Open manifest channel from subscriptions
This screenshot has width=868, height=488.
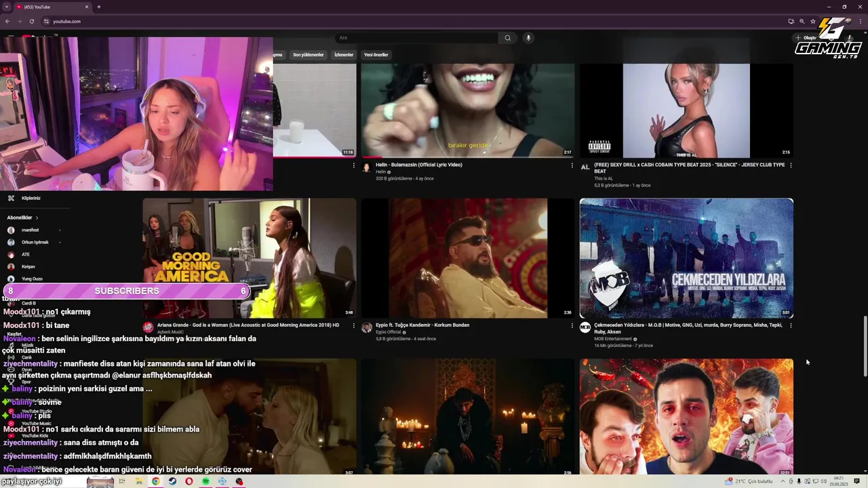click(x=30, y=230)
